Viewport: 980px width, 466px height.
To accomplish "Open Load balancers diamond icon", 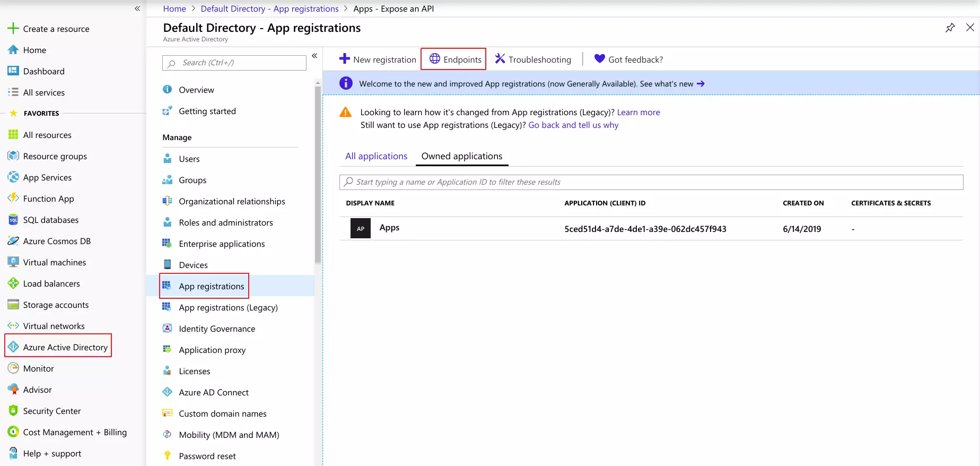I will (x=13, y=283).
